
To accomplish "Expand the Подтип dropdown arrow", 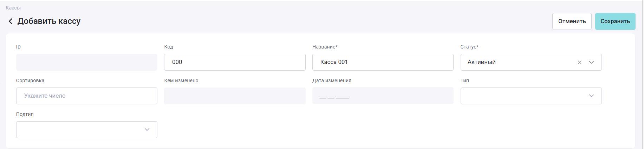I will click(147, 130).
